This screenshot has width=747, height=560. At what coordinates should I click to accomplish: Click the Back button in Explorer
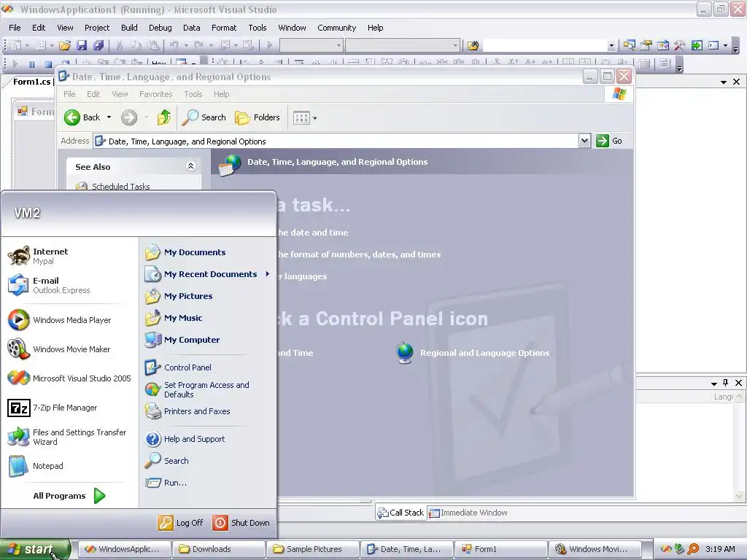click(x=82, y=117)
